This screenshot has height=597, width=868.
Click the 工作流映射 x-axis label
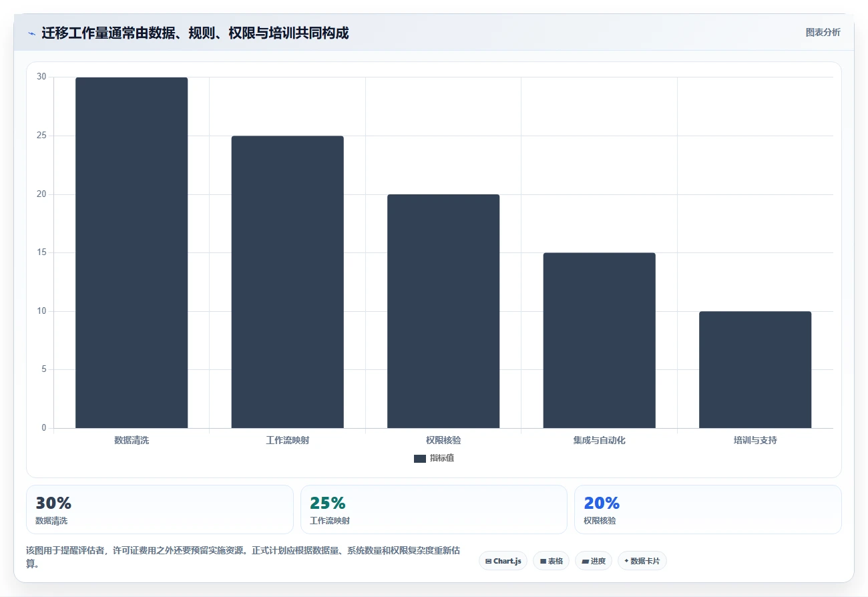click(x=287, y=441)
